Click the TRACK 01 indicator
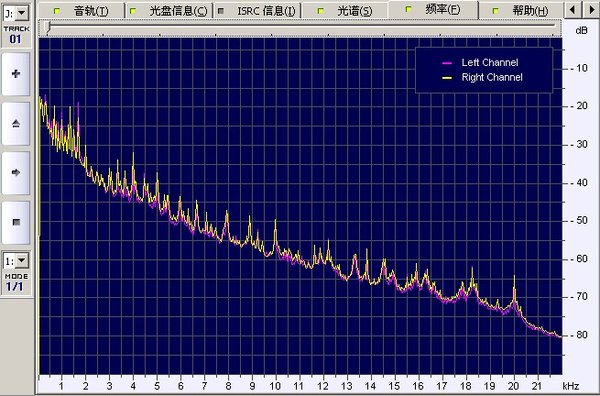600x396 pixels. 16,35
